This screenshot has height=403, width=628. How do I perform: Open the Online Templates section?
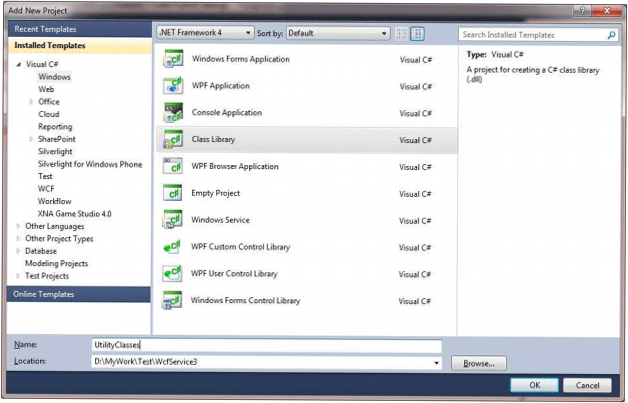[x=78, y=294]
